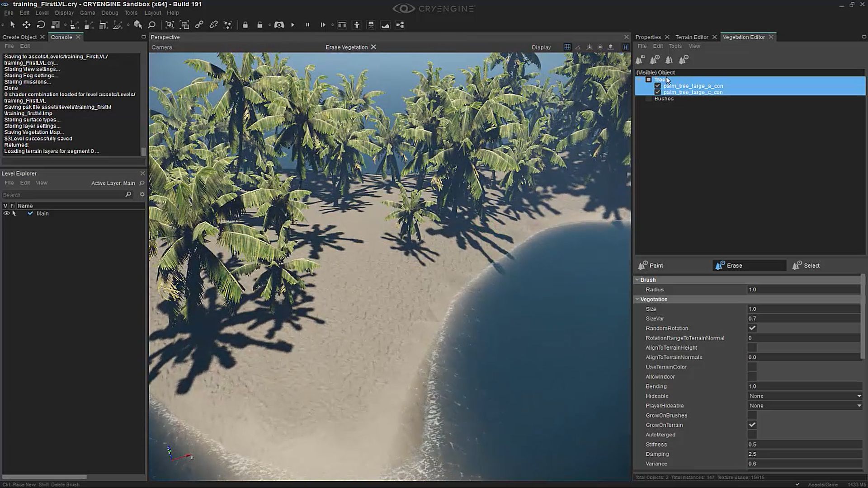Click the Add Vegetation Object icon

(654, 59)
